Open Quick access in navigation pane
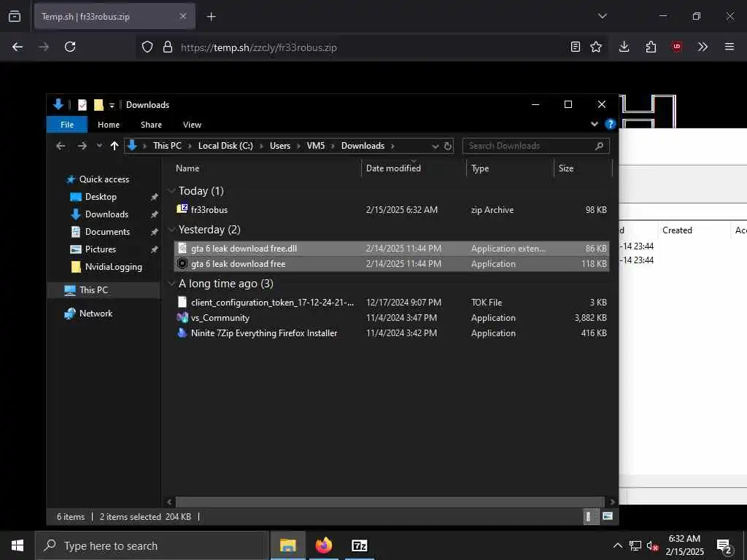Image resolution: width=747 pixels, height=560 pixels. click(104, 179)
